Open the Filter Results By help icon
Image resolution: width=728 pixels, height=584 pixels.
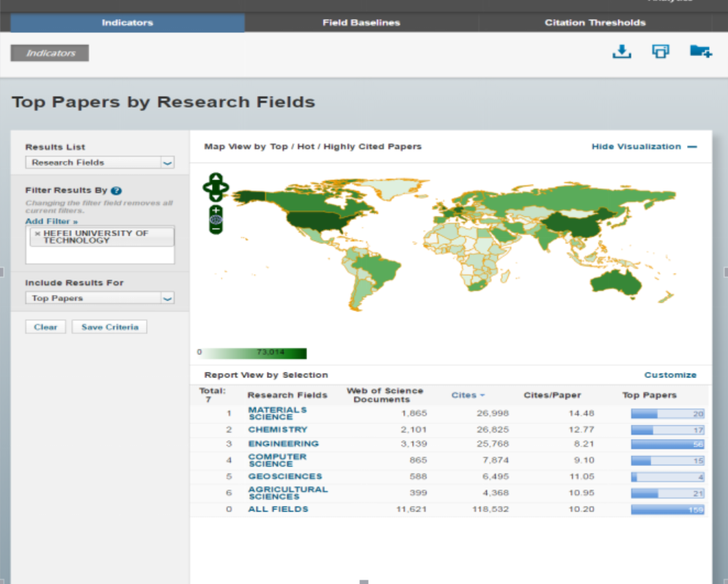(116, 191)
